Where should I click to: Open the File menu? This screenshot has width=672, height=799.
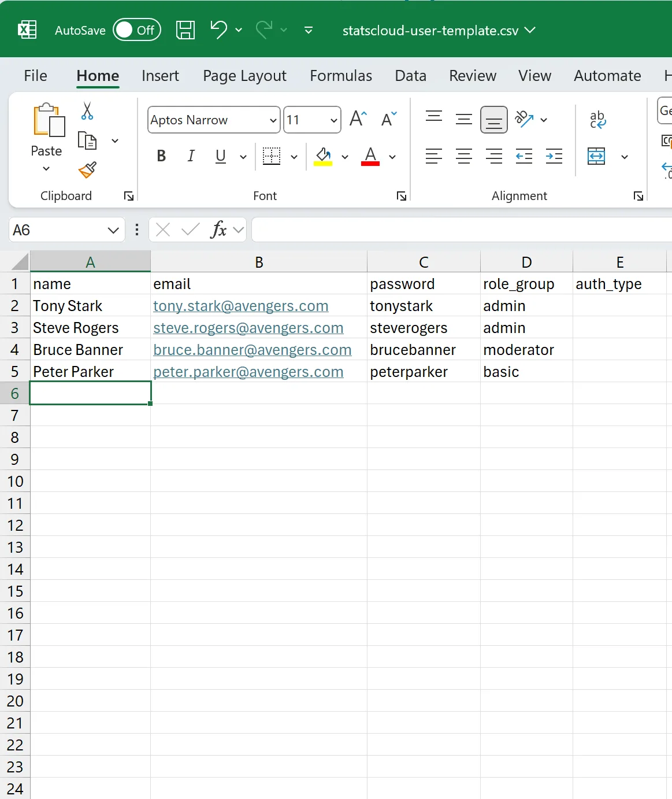coord(35,76)
